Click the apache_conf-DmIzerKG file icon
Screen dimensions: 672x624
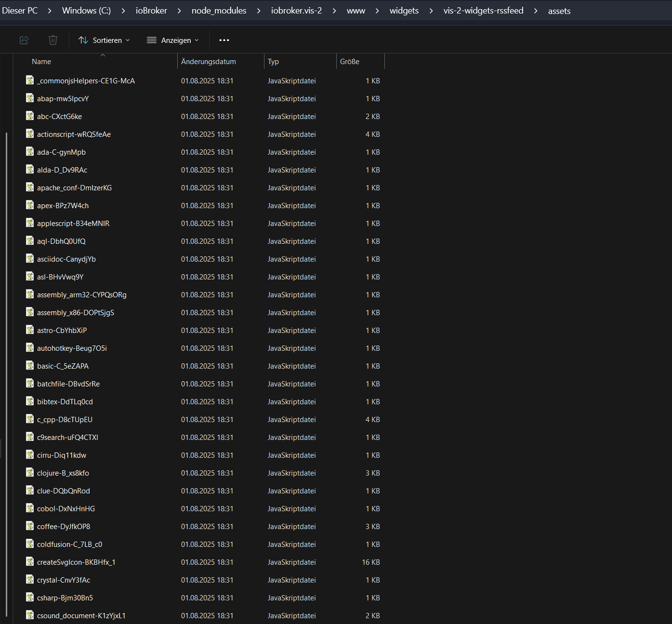pyautogui.click(x=30, y=187)
